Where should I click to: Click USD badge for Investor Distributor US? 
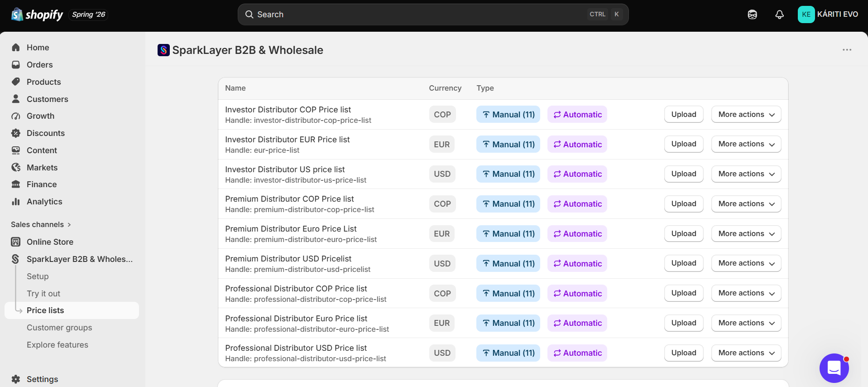[x=442, y=174]
